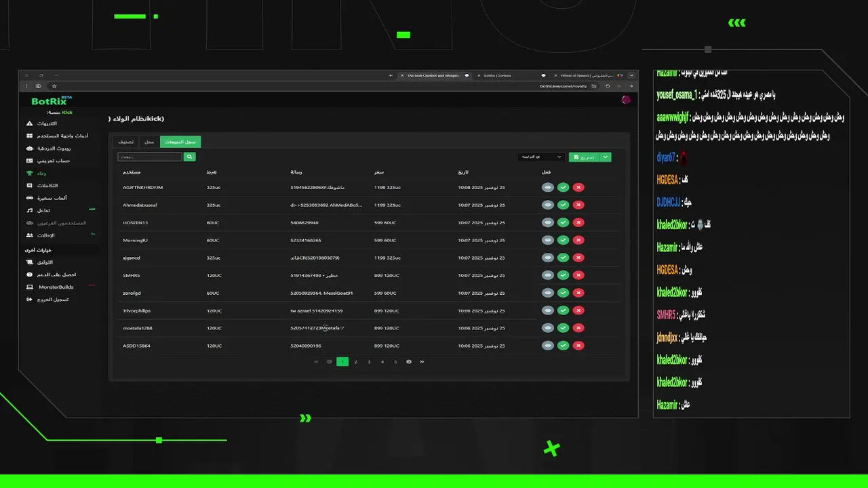Reject the AGJFTNKHRDFJM redemption
The height and width of the screenshot is (488, 868).
578,187
